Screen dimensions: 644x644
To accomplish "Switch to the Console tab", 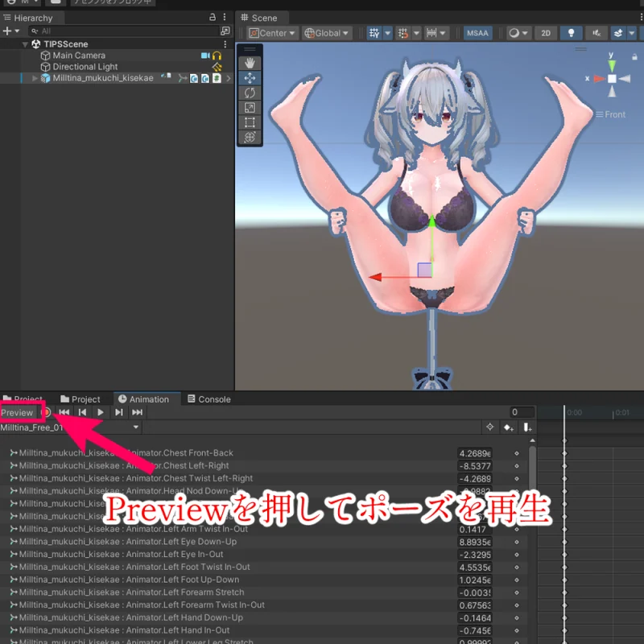I will pos(209,398).
